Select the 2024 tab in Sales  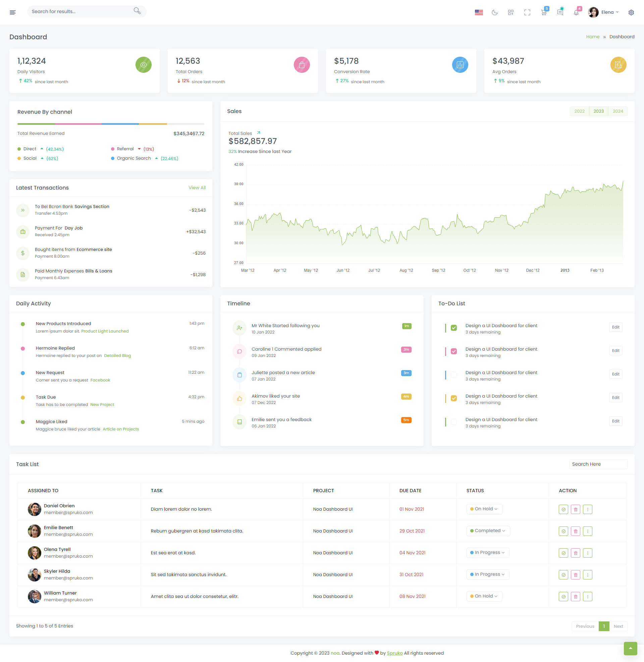tap(617, 111)
